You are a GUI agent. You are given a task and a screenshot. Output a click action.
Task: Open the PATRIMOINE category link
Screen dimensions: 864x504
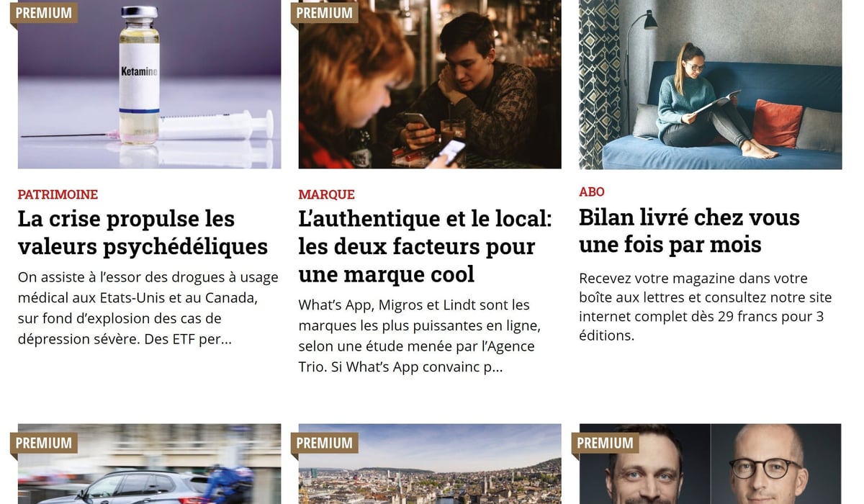coord(58,194)
